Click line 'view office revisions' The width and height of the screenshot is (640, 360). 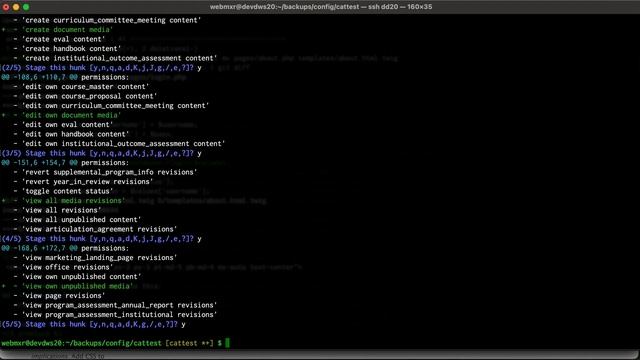63,267
